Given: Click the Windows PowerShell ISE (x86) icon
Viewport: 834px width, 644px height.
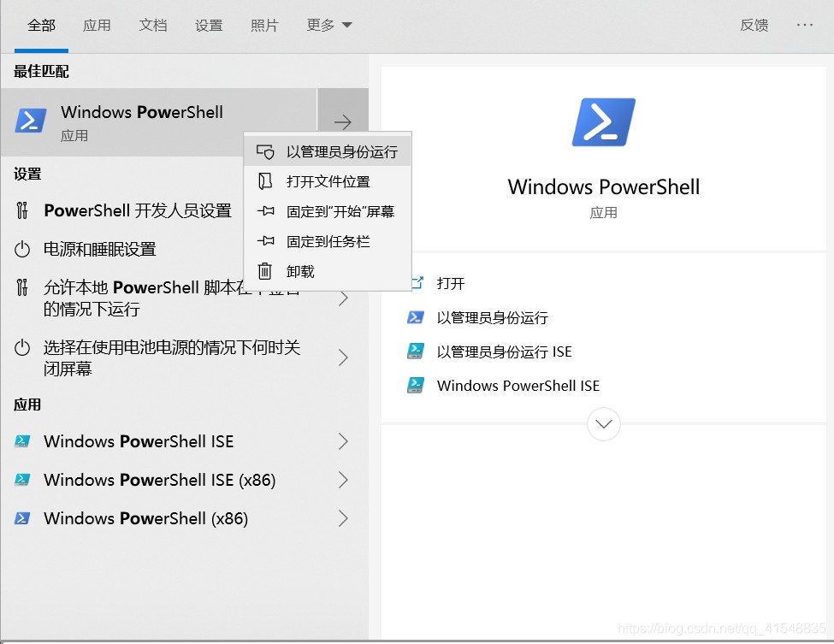Looking at the screenshot, I should [23, 480].
